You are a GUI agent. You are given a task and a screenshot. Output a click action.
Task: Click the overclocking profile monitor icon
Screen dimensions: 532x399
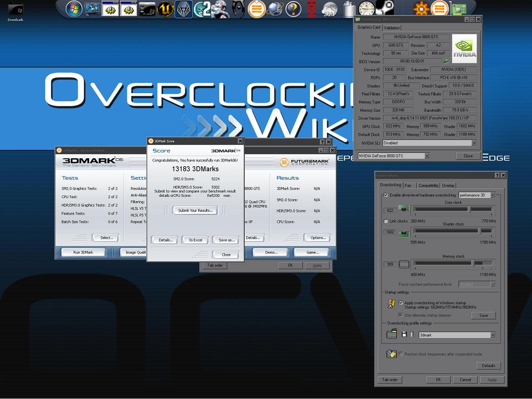click(391, 334)
